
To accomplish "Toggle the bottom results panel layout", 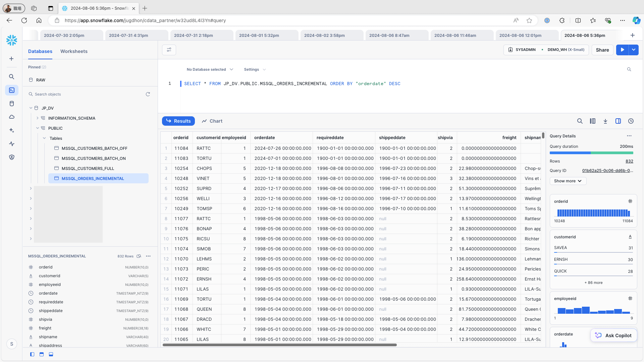I will (51, 354).
